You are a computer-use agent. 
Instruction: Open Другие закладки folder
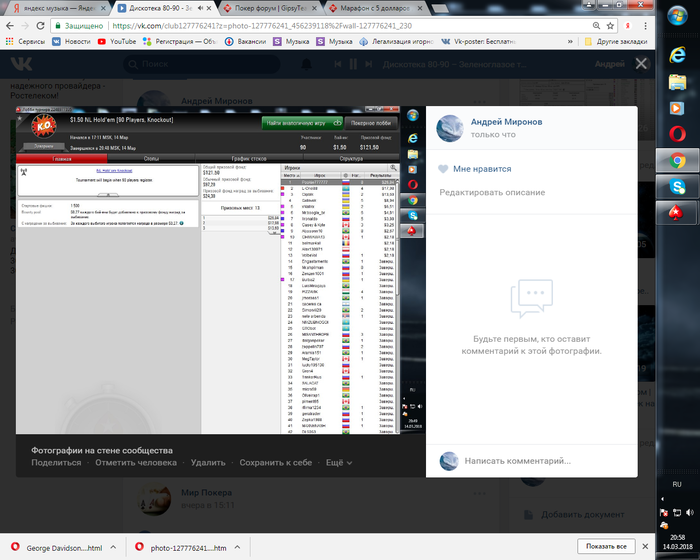[616, 42]
